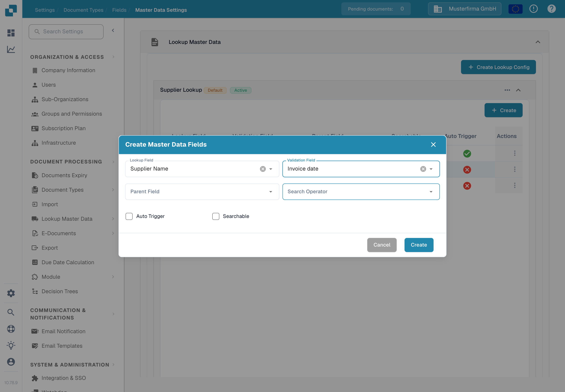565x392 pixels.
Task: Open settings gear icon in left rail
Action: 11,293
